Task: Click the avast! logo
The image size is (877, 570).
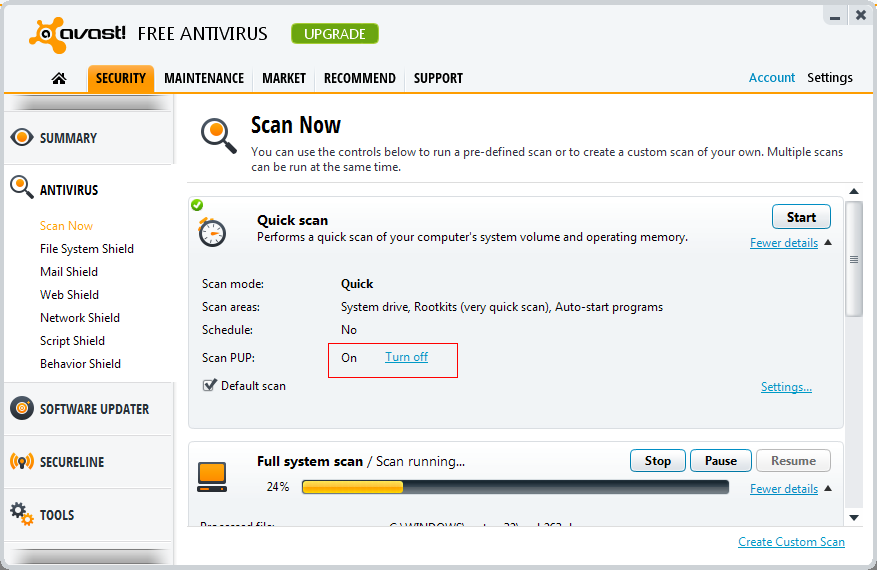Action: point(77,35)
